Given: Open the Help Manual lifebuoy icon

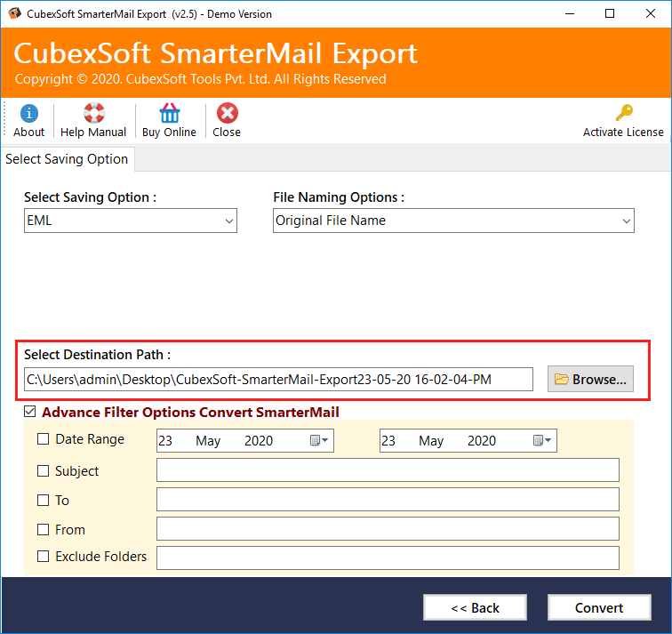Looking at the screenshot, I should [x=93, y=113].
